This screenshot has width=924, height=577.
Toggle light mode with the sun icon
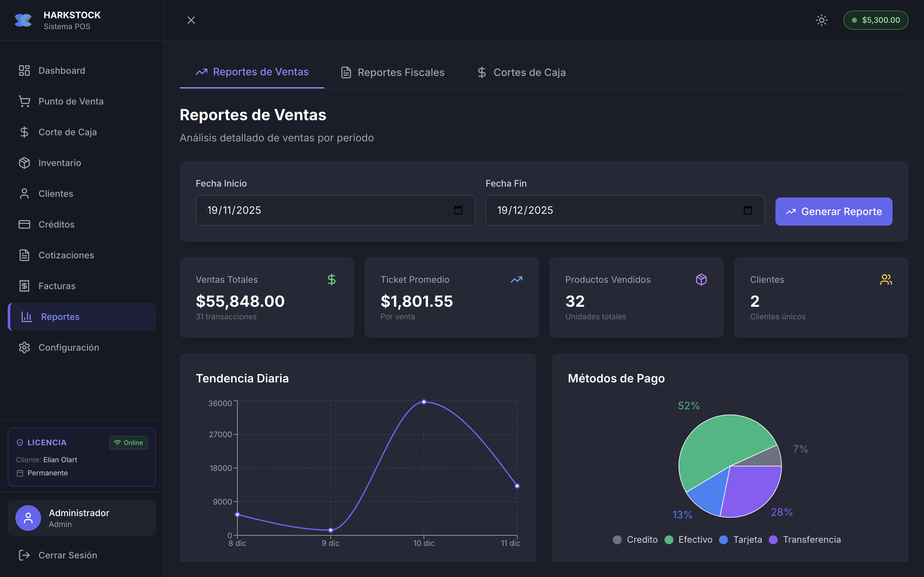(821, 20)
